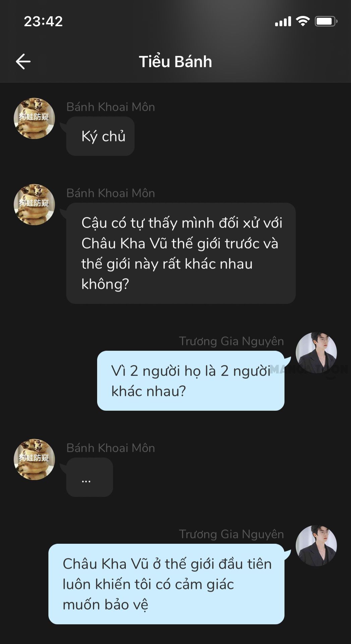Open Trương Gia Nguyên avatar by "Vì 2 người" reply
The width and height of the screenshot is (351, 644).
click(x=316, y=353)
